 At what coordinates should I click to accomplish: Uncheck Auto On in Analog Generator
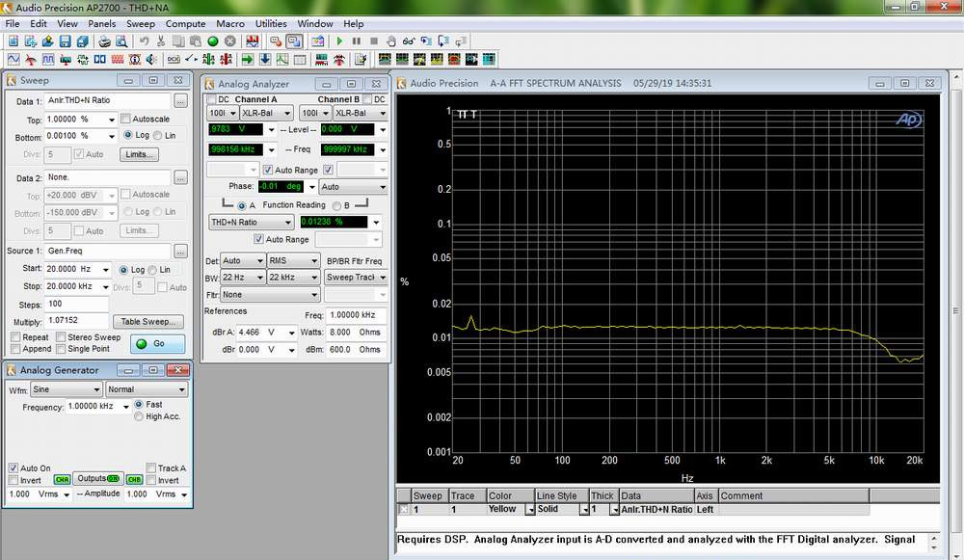pos(13,468)
